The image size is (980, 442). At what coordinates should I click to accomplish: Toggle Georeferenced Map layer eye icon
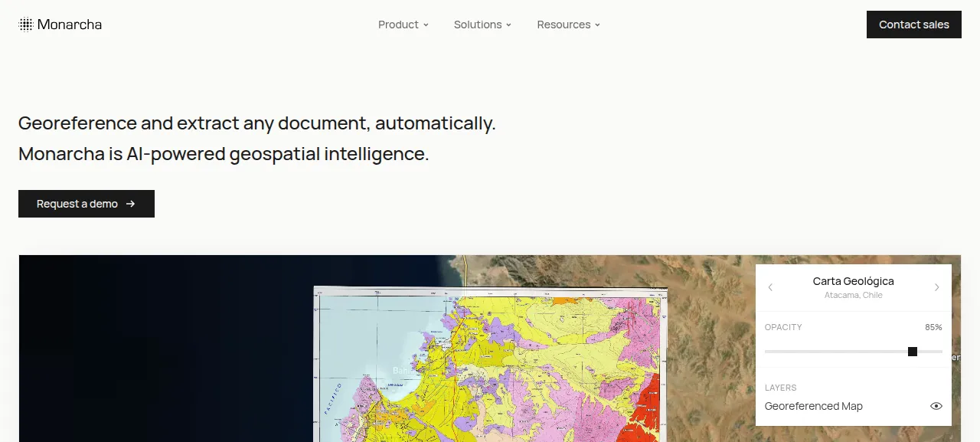pos(936,406)
